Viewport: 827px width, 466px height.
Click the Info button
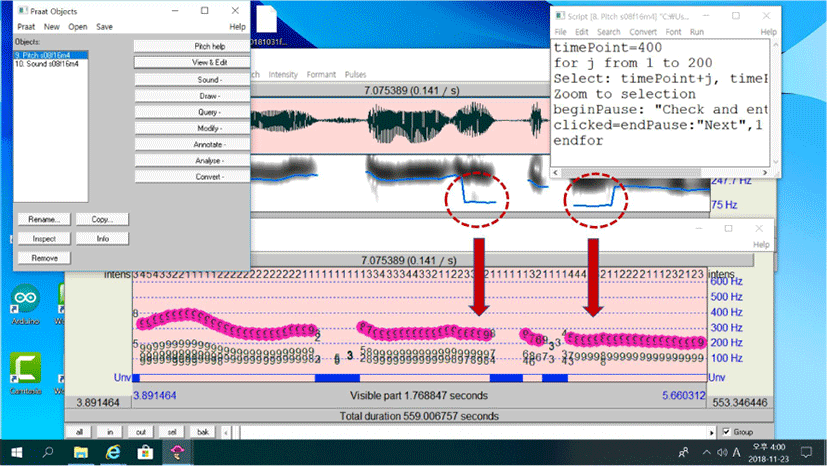pos(102,239)
